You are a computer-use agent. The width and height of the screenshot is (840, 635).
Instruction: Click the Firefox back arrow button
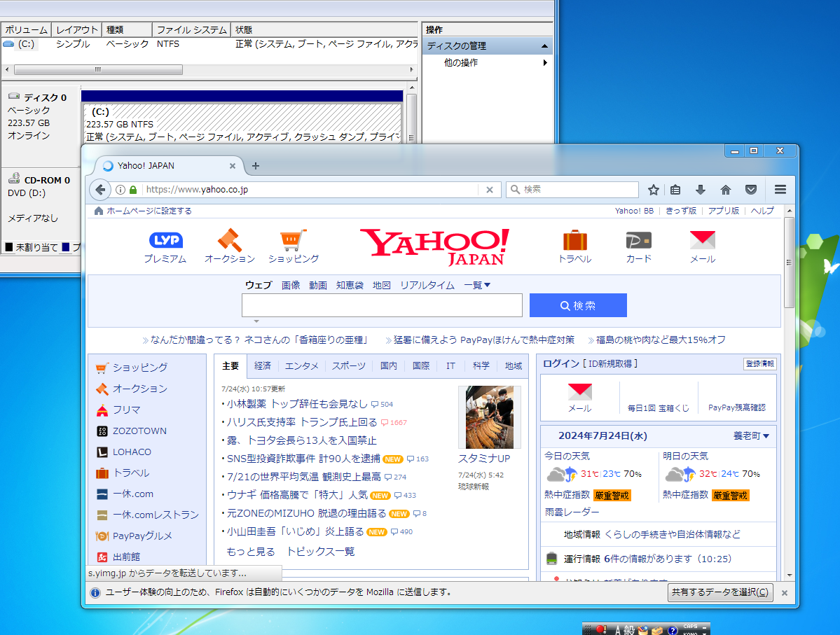pyautogui.click(x=100, y=190)
